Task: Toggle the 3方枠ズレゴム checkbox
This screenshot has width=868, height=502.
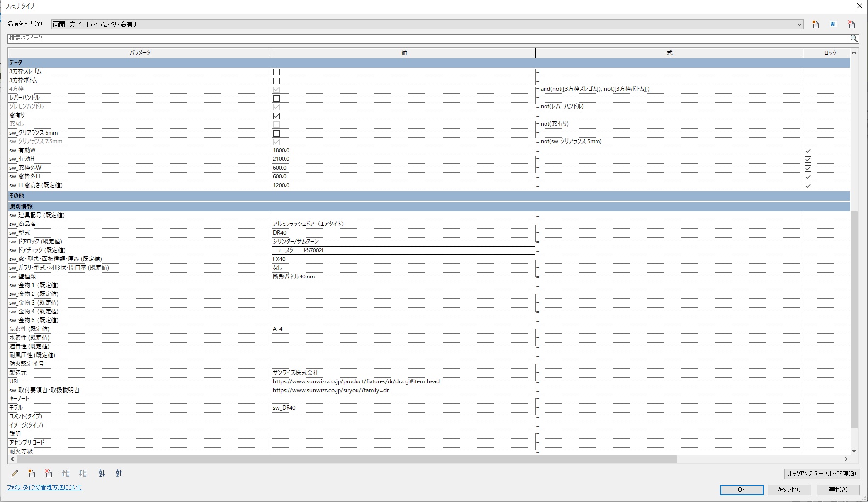Action: click(276, 72)
